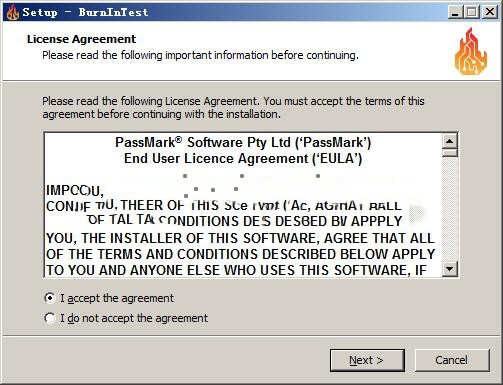Click inside the EULA text box
Screen dimensions: 503x385
243,205
